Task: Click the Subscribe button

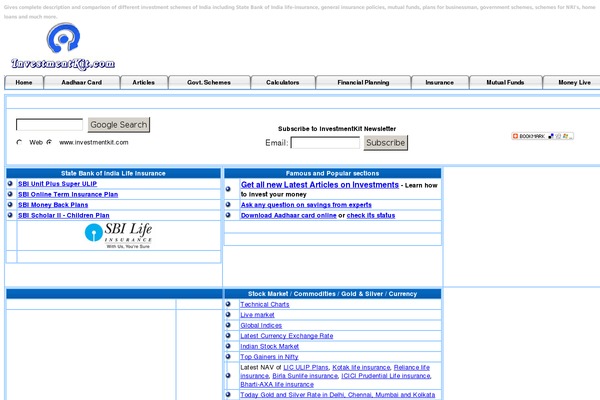Action: coord(385,143)
